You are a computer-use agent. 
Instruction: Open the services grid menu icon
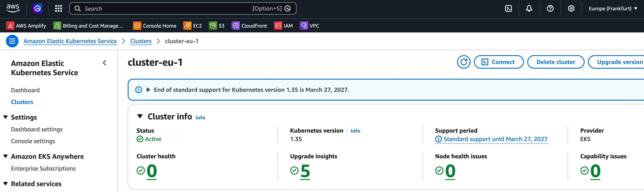(58, 9)
